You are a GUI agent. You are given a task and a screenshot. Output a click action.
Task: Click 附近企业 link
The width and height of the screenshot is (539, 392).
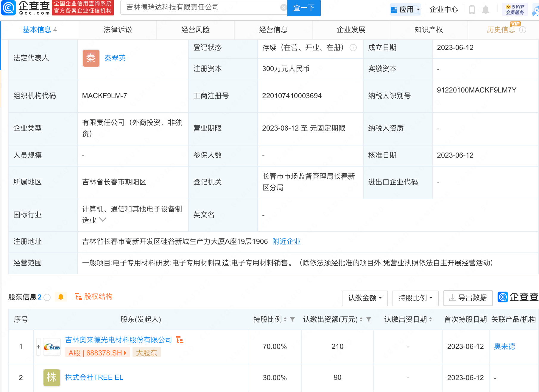click(286, 242)
